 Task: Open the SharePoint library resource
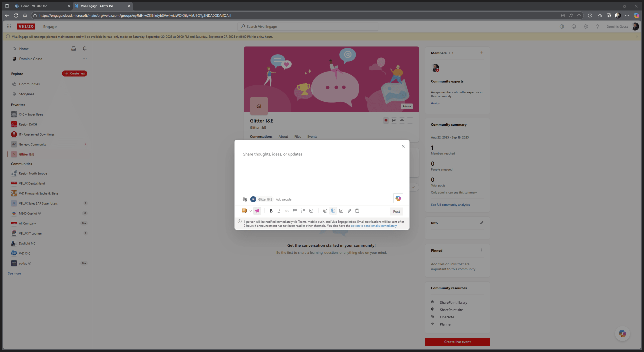(x=453, y=302)
